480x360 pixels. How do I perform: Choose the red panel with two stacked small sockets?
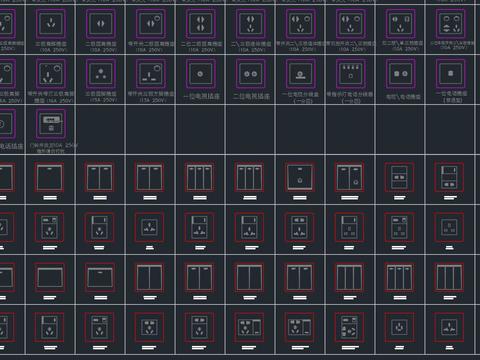point(399,177)
